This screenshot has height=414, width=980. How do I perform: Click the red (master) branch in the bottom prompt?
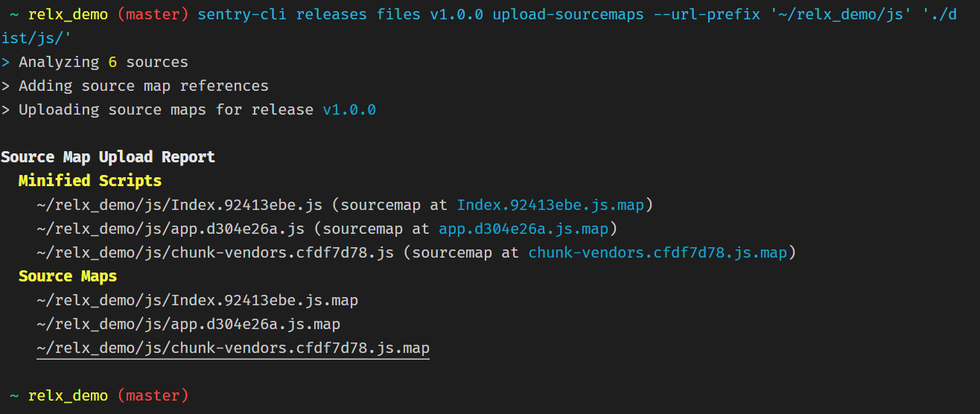153,395
